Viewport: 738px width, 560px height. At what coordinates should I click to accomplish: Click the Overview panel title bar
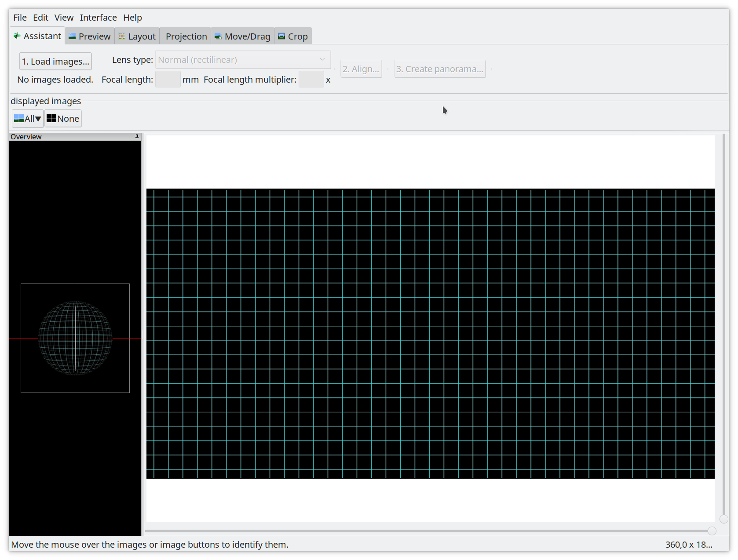point(75,137)
